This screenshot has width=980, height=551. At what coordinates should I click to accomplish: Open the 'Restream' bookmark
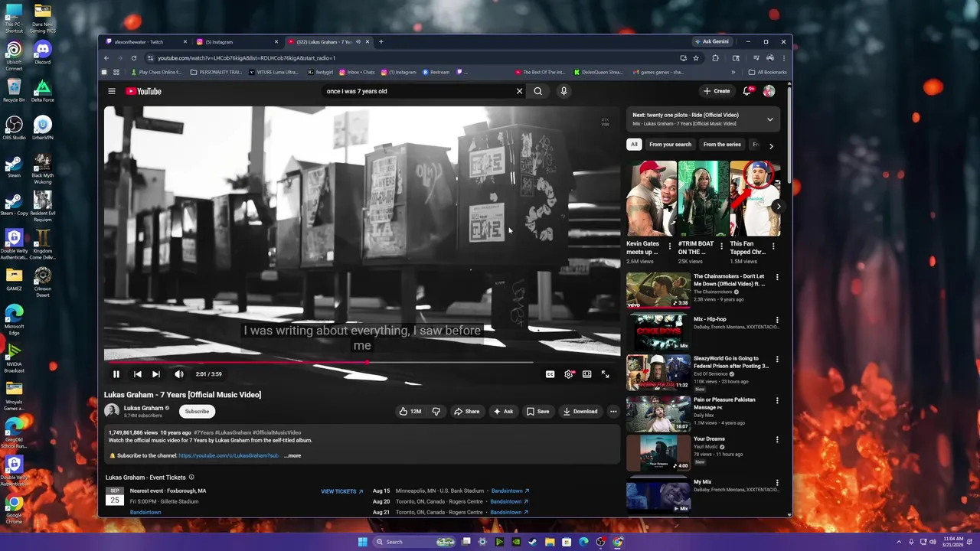436,73
